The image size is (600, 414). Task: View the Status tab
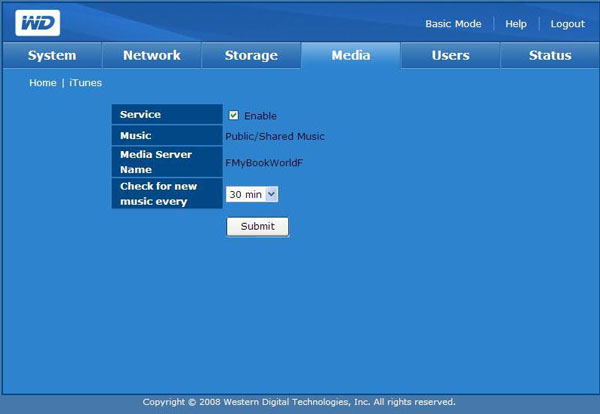click(x=550, y=56)
